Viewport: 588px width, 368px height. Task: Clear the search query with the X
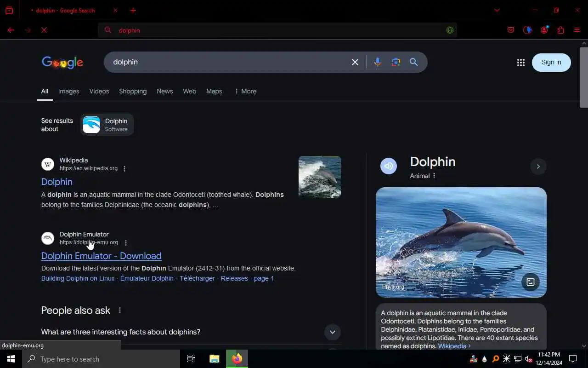[x=355, y=62]
